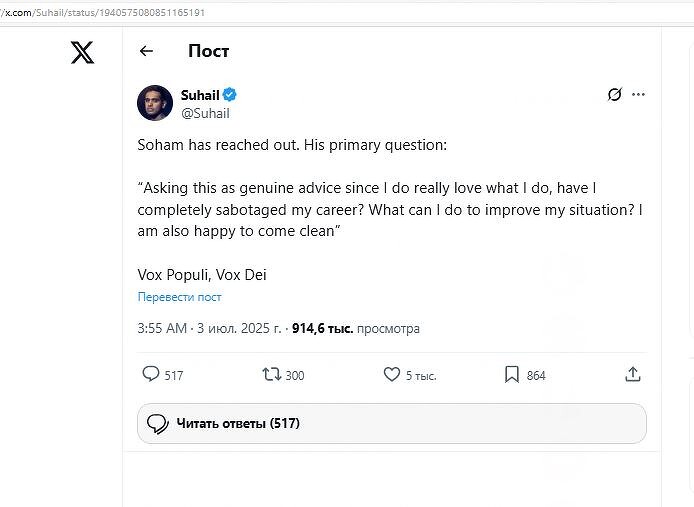Click the blue verified badge beside Suhail
This screenshot has height=507, width=694.
point(230,95)
